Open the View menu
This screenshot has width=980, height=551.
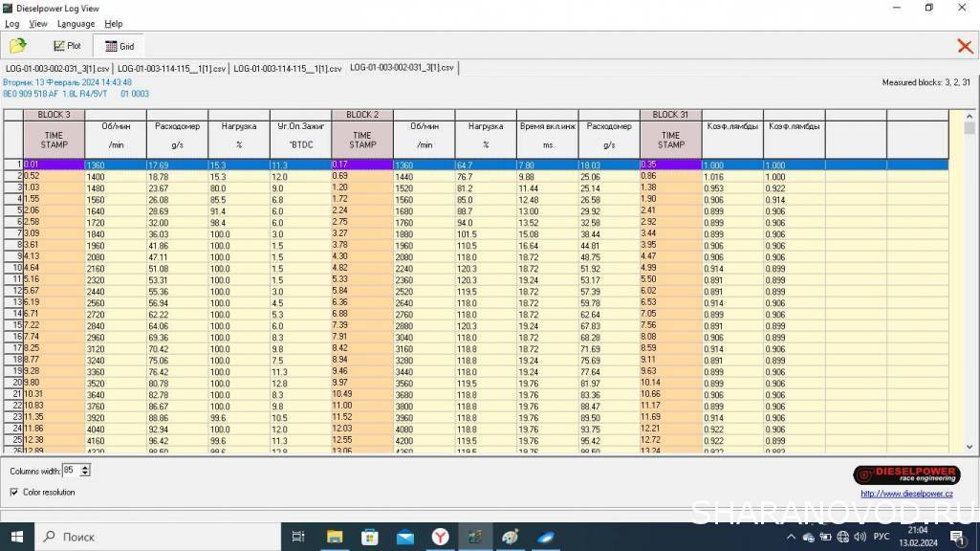38,24
